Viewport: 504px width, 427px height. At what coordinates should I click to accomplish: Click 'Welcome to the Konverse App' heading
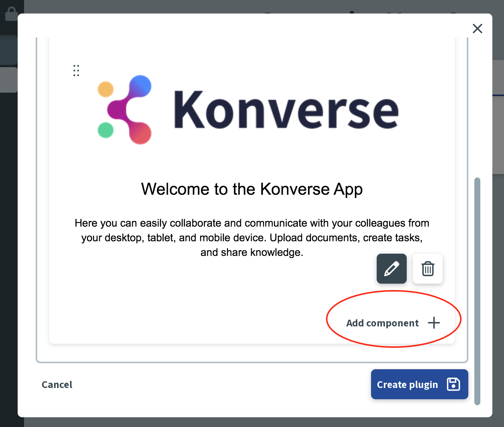tap(252, 189)
